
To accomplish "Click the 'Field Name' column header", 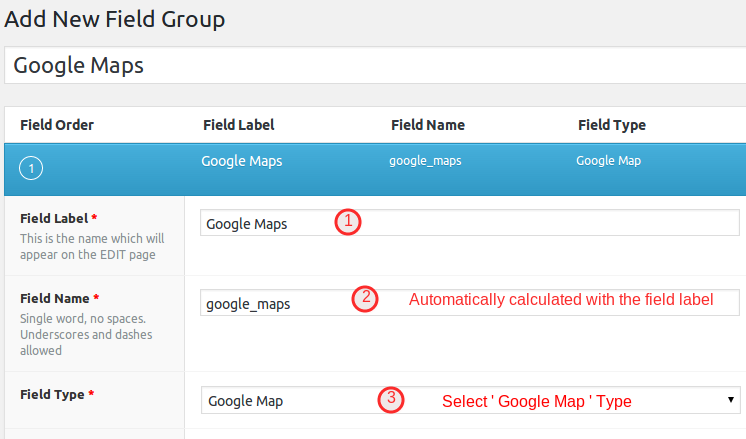I will pyautogui.click(x=428, y=125).
